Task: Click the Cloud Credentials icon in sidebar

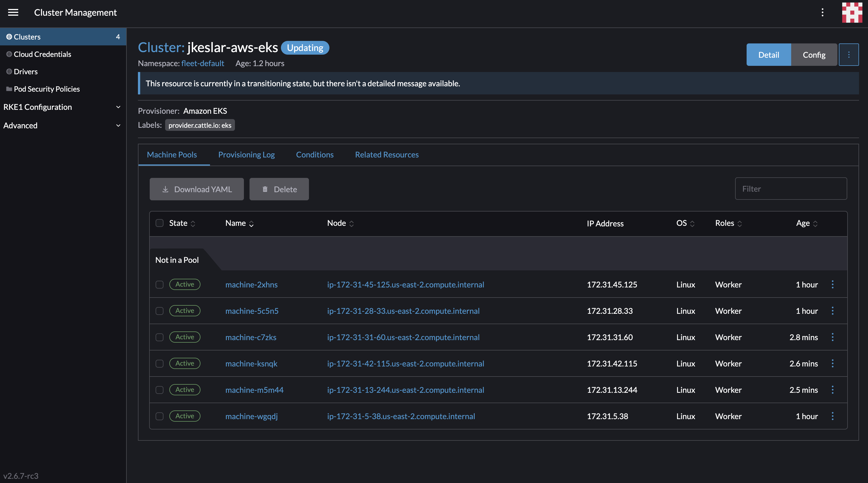Action: pos(9,54)
